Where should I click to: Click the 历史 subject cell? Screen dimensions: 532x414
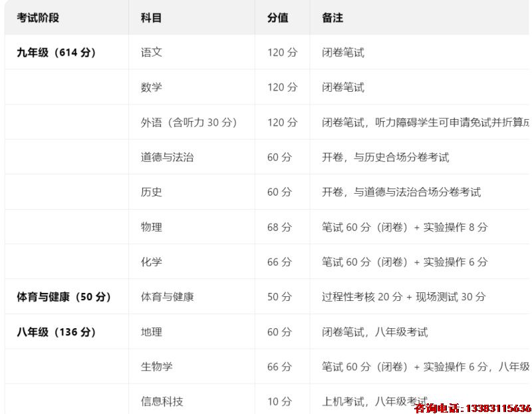point(148,192)
